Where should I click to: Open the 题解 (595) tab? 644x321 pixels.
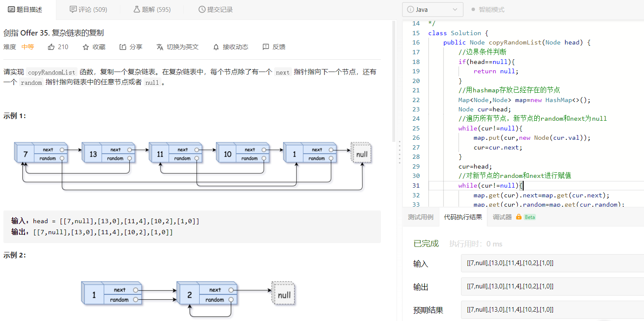pyautogui.click(x=152, y=9)
